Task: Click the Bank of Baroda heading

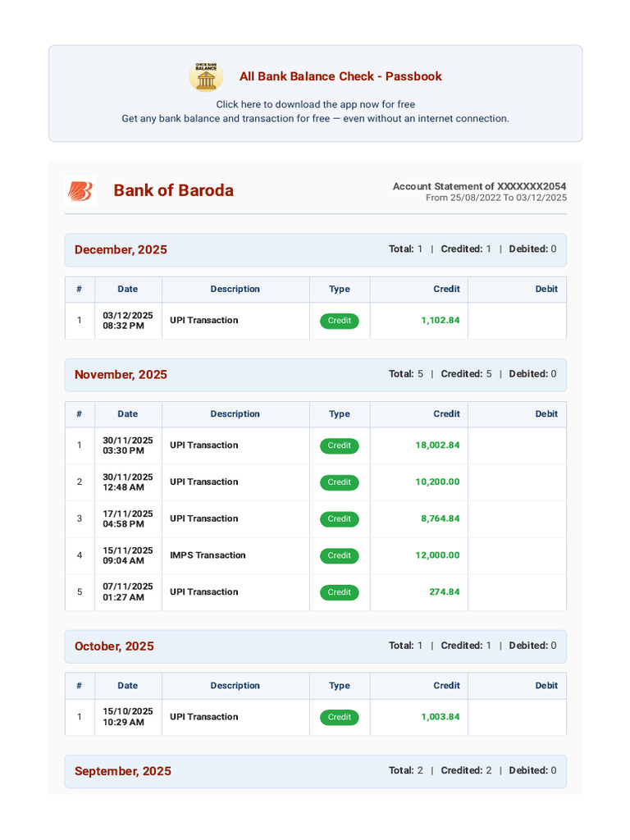Action: 174,190
